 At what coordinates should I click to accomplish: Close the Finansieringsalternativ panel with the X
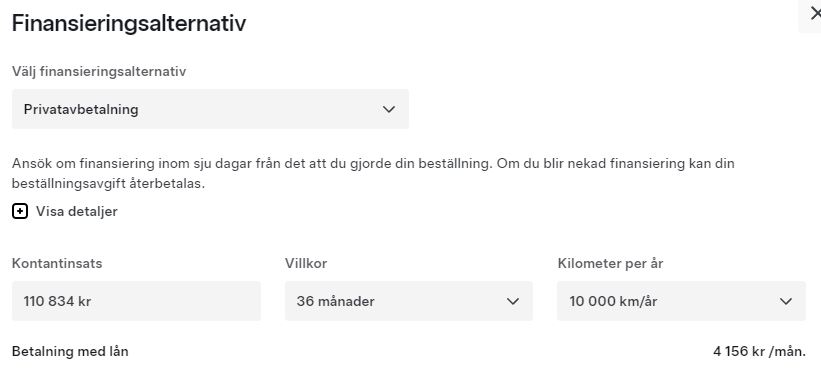(814, 14)
